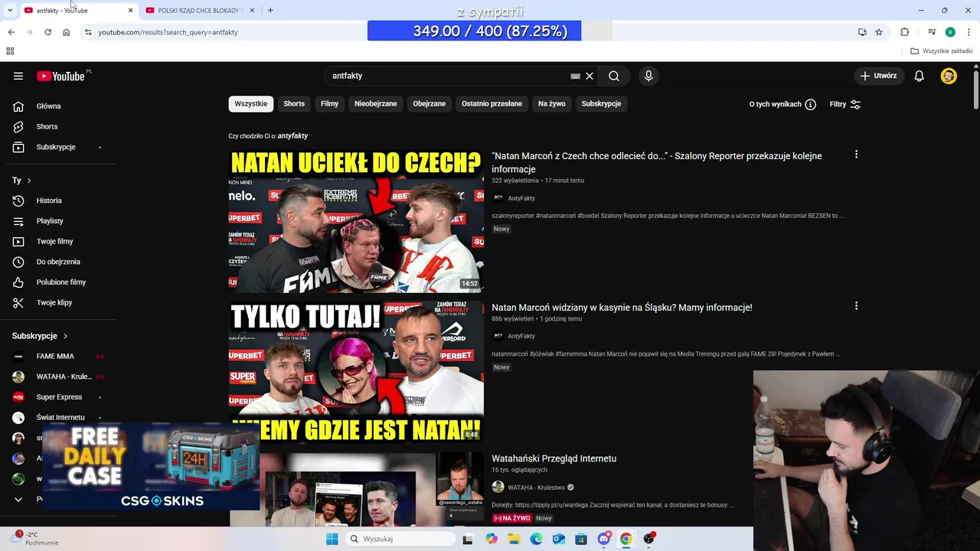This screenshot has width=980, height=551.
Task: Clear the search query with X icon
Action: pyautogui.click(x=590, y=76)
